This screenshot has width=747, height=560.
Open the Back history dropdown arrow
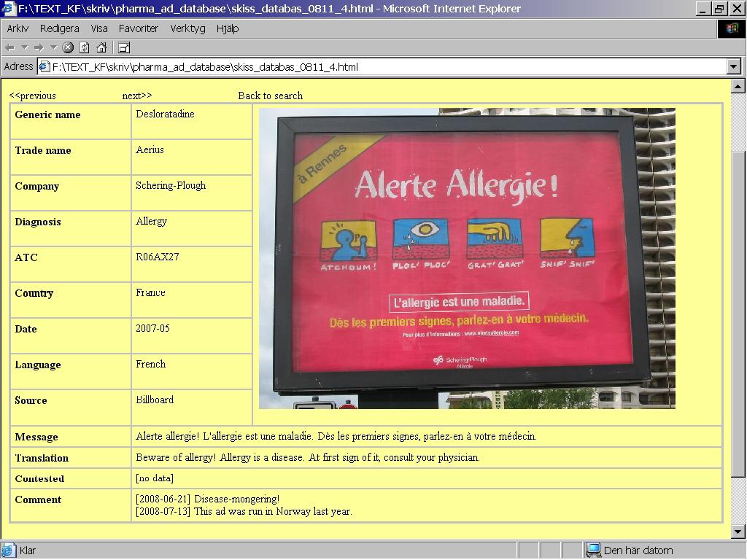pos(25,47)
